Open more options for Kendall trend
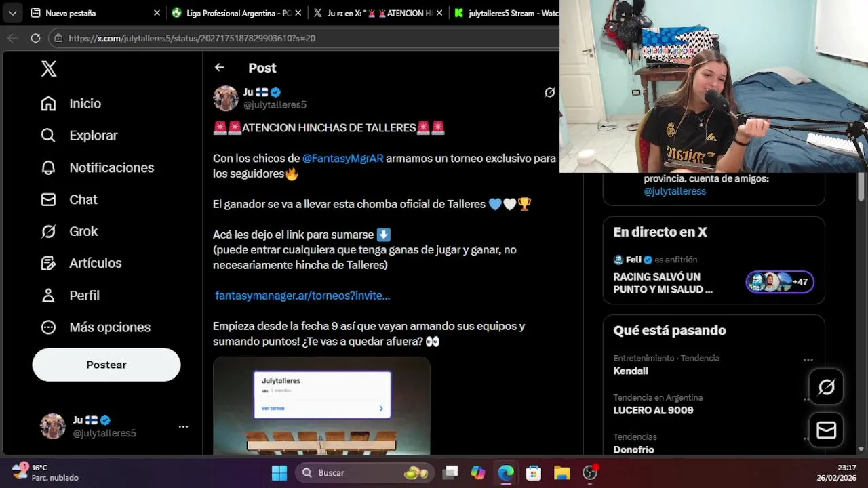 click(808, 360)
